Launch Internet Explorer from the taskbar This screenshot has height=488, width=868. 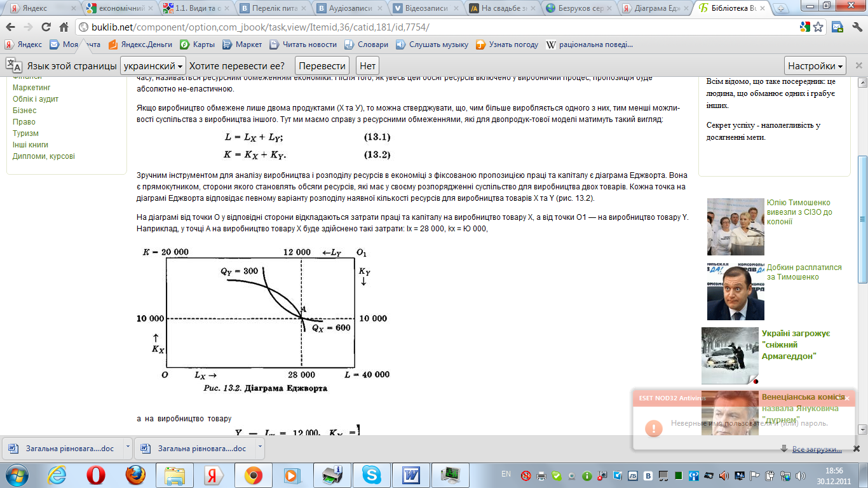57,475
